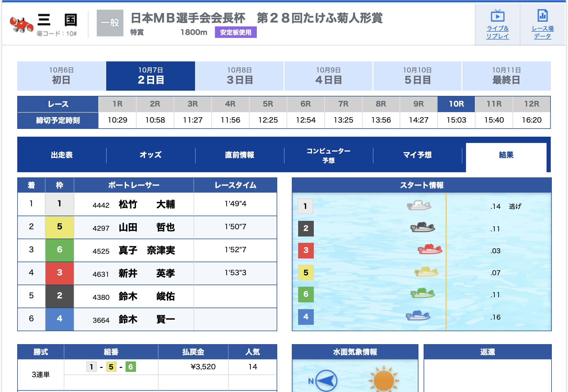Viewport: 568px width, 392px height.
Task: Click the red boat 3 start icon
Action: pyautogui.click(x=430, y=249)
